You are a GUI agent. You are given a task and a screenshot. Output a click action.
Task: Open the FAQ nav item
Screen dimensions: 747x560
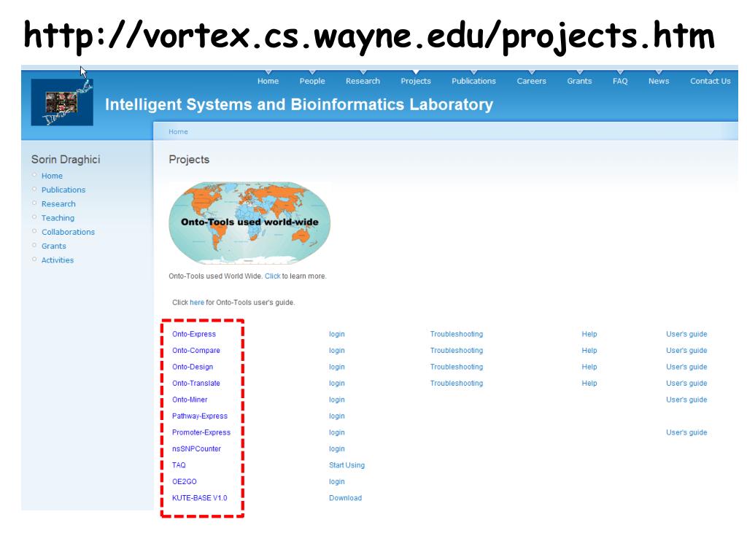click(x=620, y=81)
